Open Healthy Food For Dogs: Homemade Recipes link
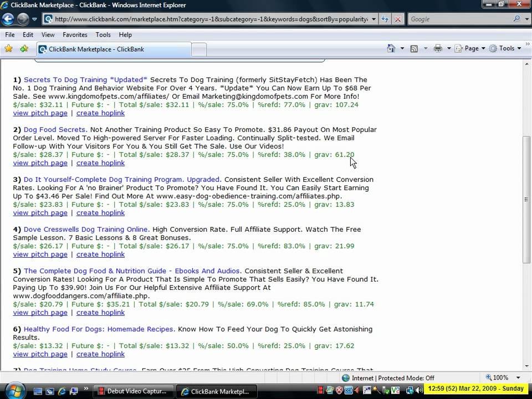 click(99, 329)
